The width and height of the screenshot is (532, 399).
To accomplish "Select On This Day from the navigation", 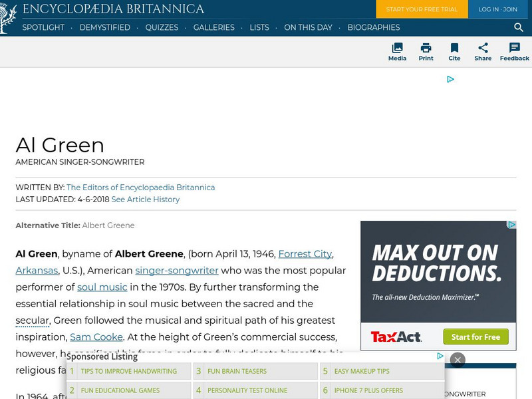I will (x=307, y=28).
